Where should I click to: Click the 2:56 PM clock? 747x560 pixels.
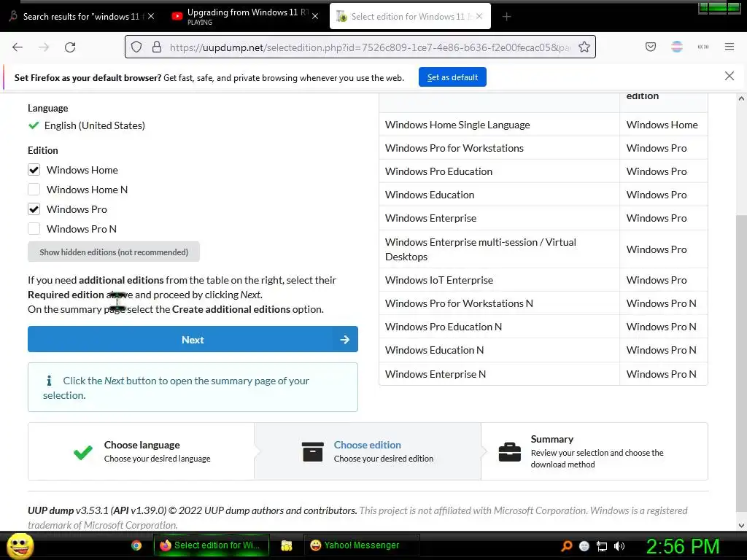point(683,546)
